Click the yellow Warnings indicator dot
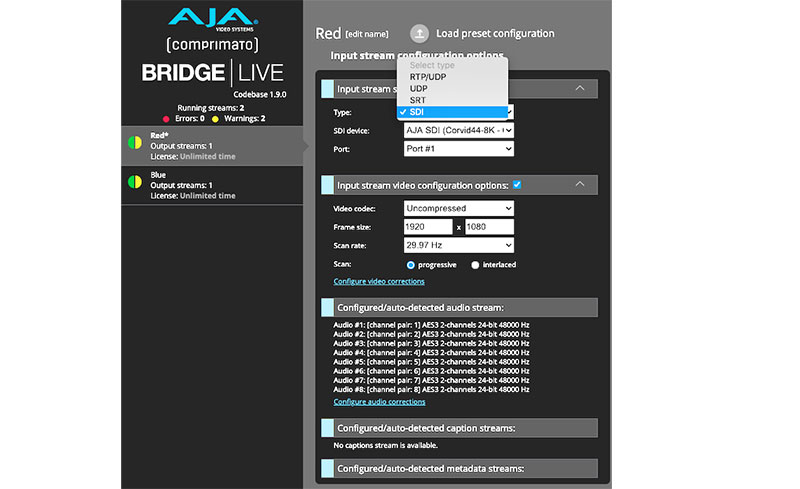Screen dimensions: 800x489 pyautogui.click(x=215, y=119)
